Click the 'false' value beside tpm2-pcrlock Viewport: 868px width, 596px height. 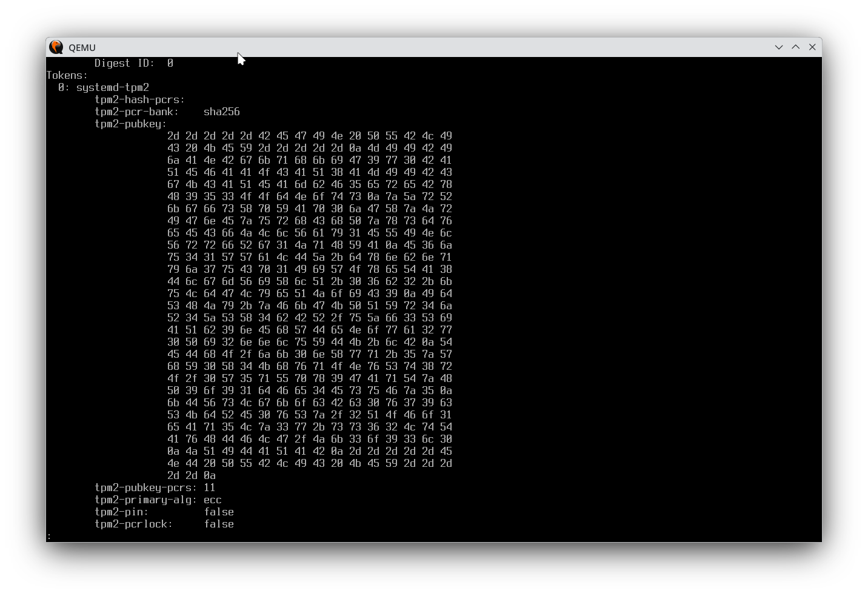point(219,524)
